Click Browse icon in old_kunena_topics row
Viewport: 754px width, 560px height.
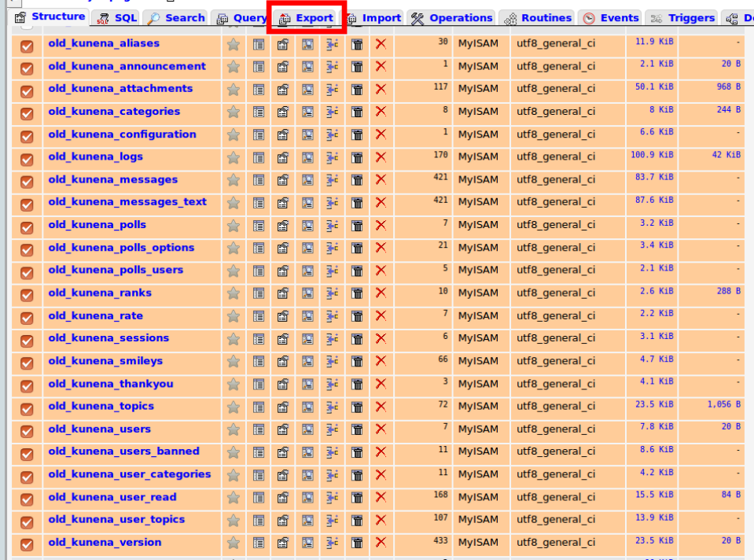[259, 407]
